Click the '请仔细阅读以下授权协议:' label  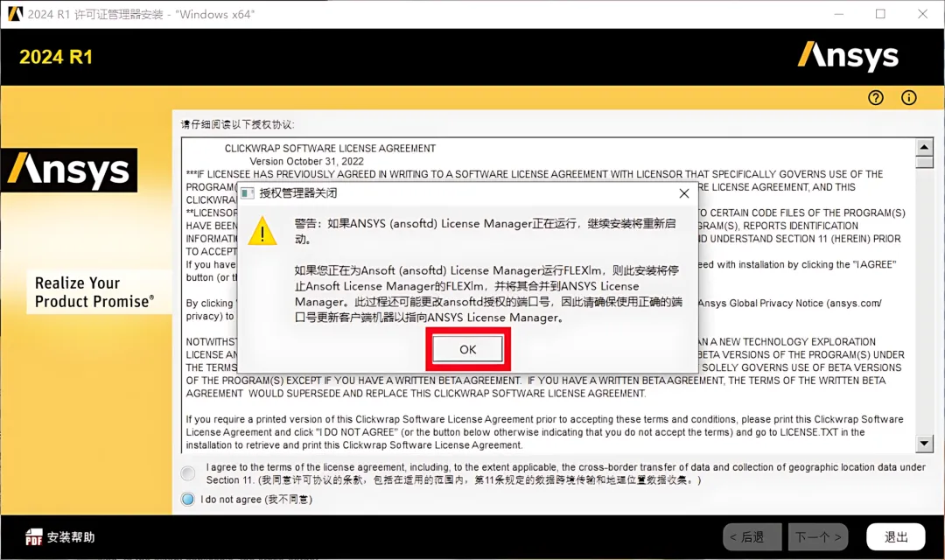[x=237, y=125]
